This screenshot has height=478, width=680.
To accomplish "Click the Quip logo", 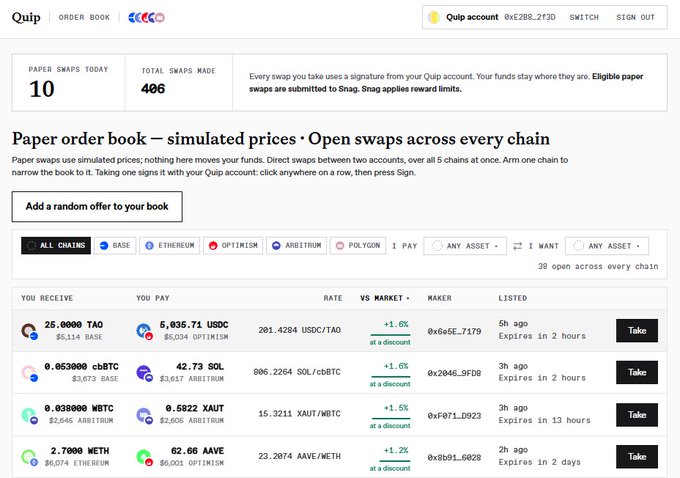I will (x=26, y=17).
